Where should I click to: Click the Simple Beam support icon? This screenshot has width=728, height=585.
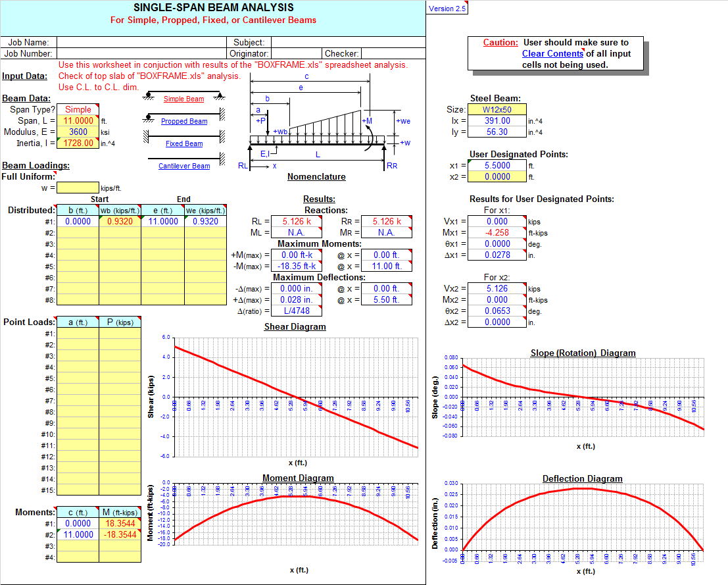pyautogui.click(x=183, y=95)
